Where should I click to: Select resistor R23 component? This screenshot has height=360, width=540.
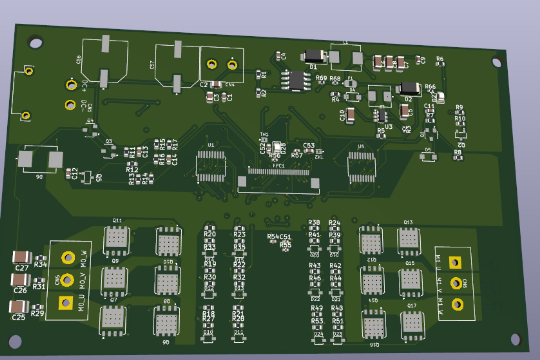[239, 229]
